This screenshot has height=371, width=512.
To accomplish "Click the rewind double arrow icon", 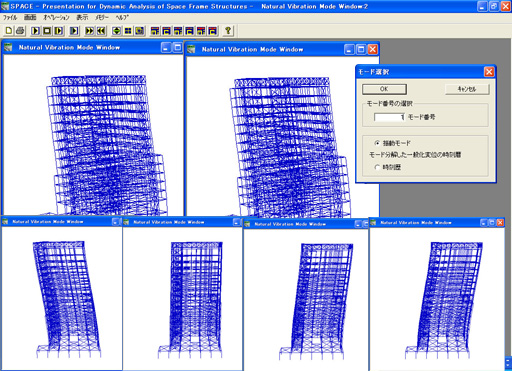I will pos(101,31).
